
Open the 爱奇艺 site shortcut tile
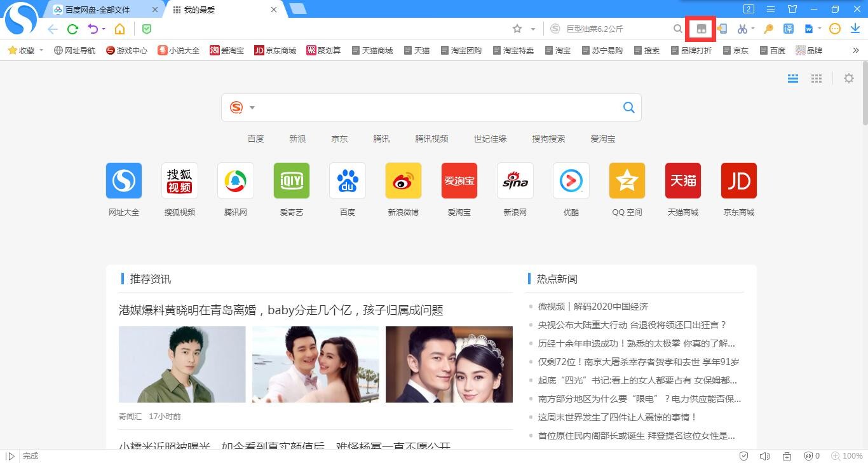(292, 189)
